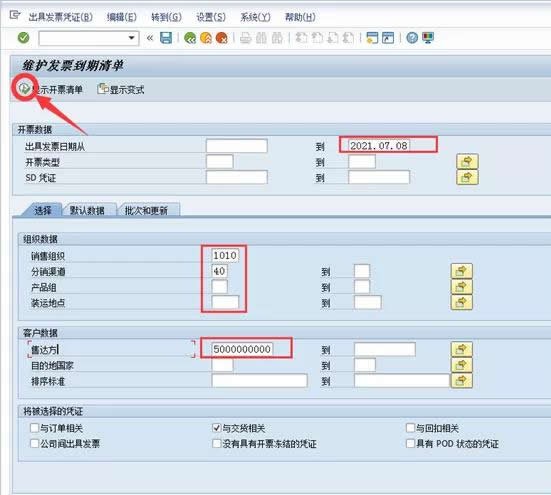Click the 售达方 input field

point(242,349)
